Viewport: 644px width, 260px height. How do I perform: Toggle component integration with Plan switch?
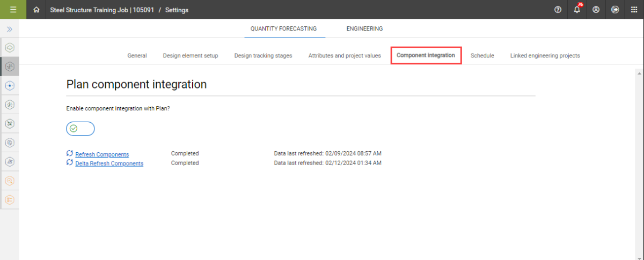pyautogui.click(x=80, y=129)
